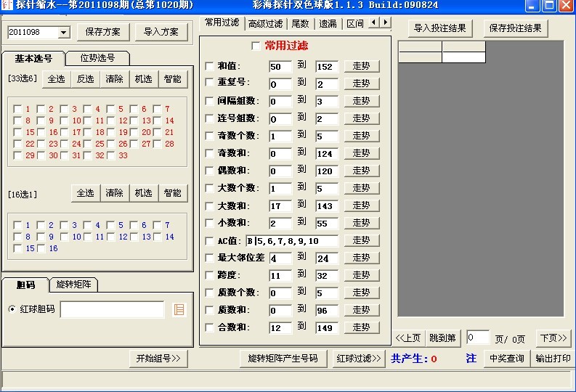Viewport: 576px width, 392px height.
Task: Select the 红球胆码 radio button
Action: tap(12, 309)
